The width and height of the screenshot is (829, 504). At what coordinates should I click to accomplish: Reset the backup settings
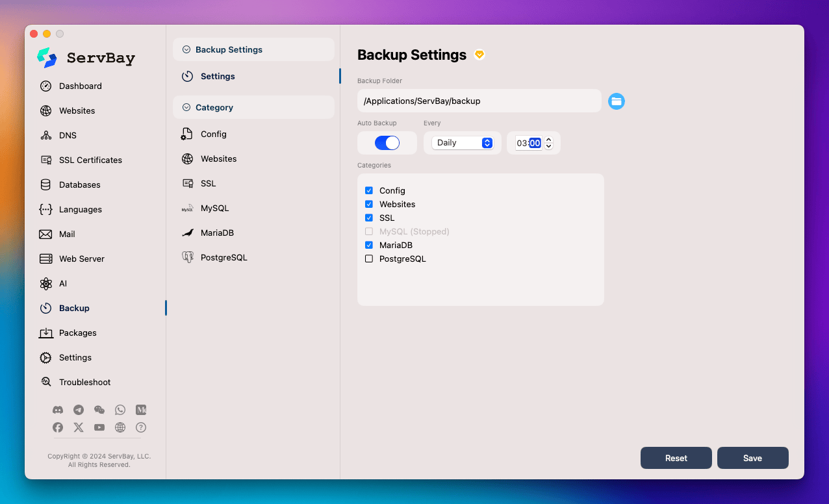pyautogui.click(x=676, y=458)
